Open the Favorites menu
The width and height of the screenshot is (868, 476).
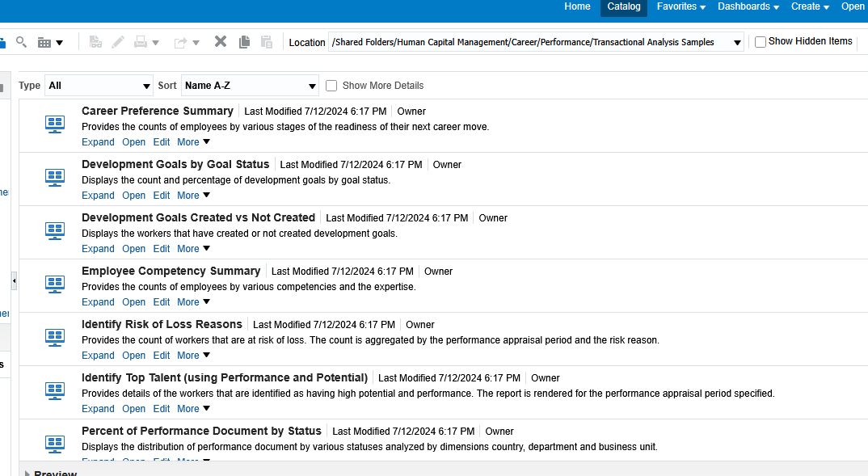click(x=680, y=6)
